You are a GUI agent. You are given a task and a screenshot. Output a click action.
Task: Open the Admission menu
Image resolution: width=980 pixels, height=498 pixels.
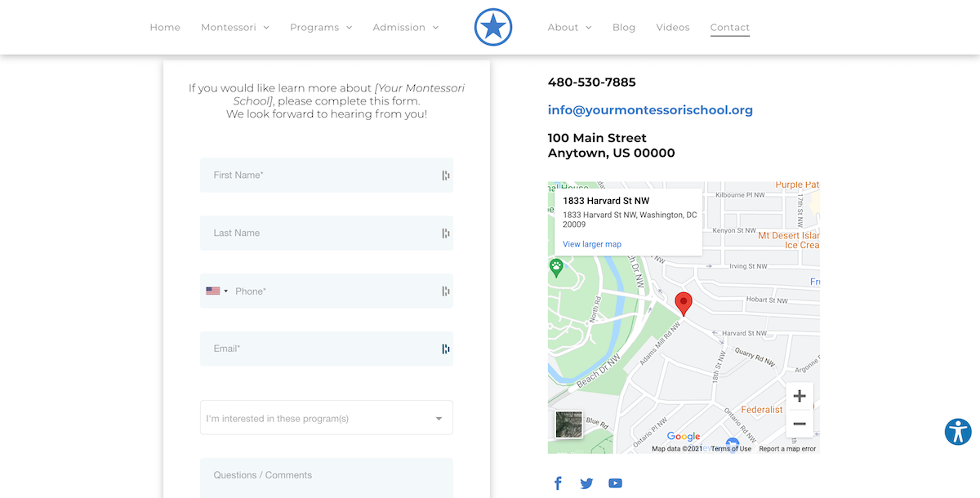tap(405, 27)
